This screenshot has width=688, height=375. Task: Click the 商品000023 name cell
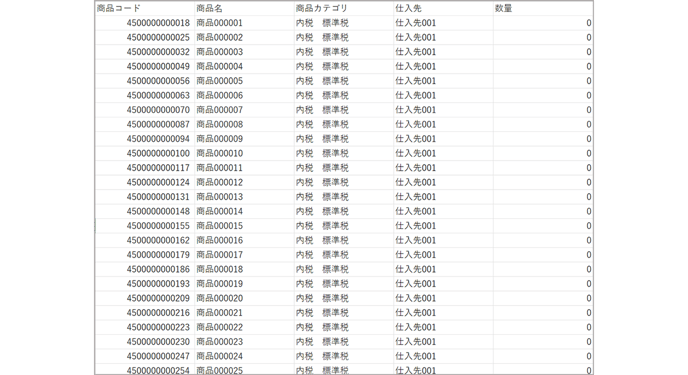[244, 341]
